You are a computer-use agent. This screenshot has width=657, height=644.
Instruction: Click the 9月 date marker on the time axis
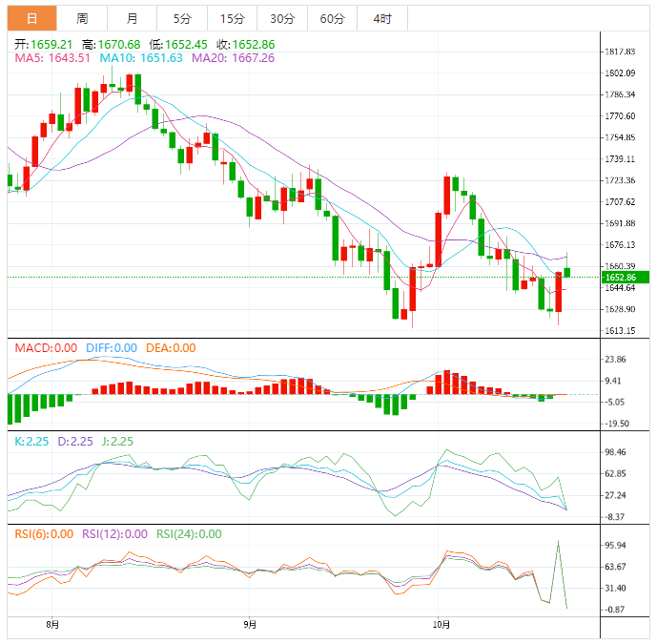[249, 625]
